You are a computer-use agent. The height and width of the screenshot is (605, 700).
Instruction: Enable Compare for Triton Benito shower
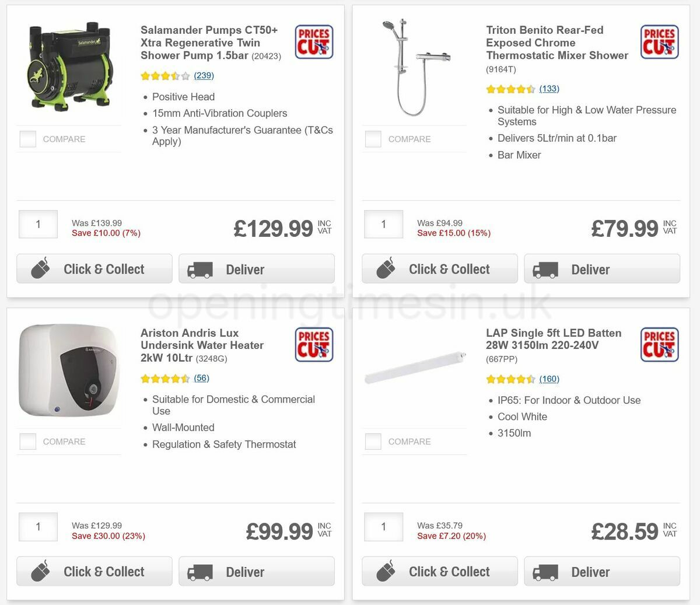tap(373, 139)
